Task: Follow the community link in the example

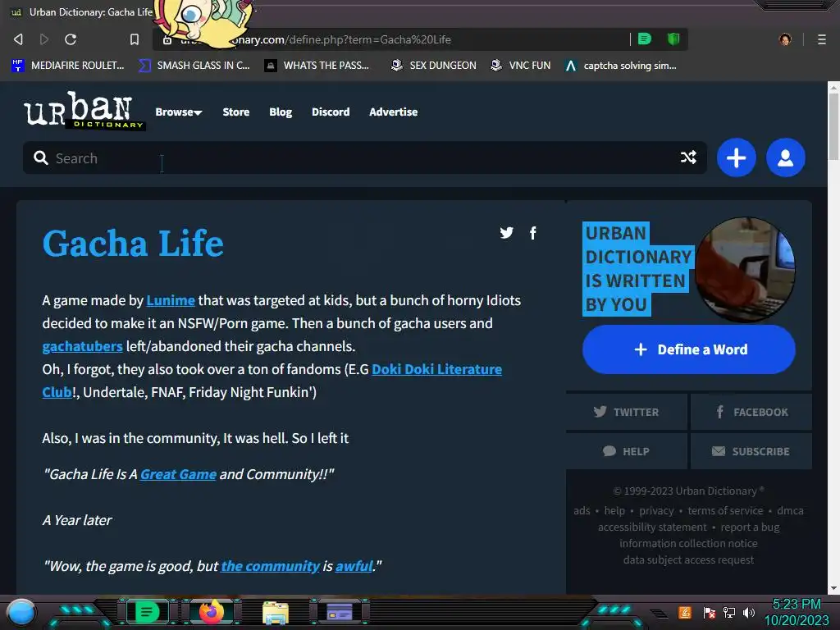Action: (270, 566)
